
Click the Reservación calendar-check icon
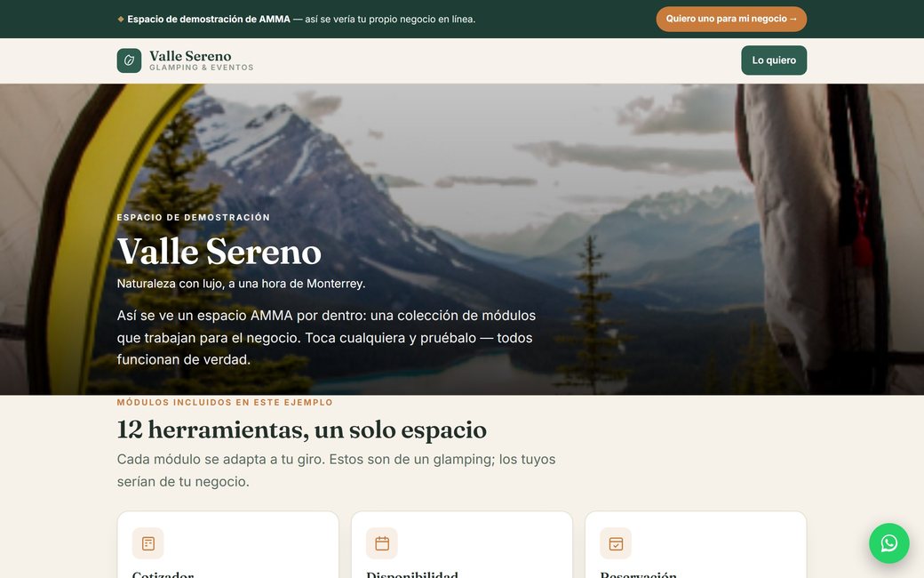(x=616, y=543)
